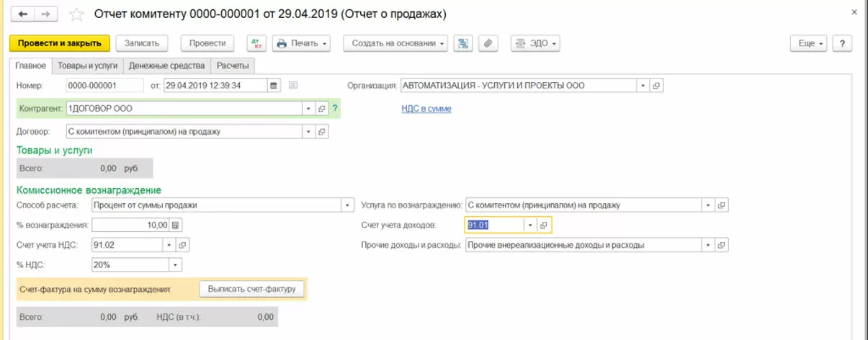Click the Провести button
Viewport: 868px width, 340px height.
pos(207,43)
